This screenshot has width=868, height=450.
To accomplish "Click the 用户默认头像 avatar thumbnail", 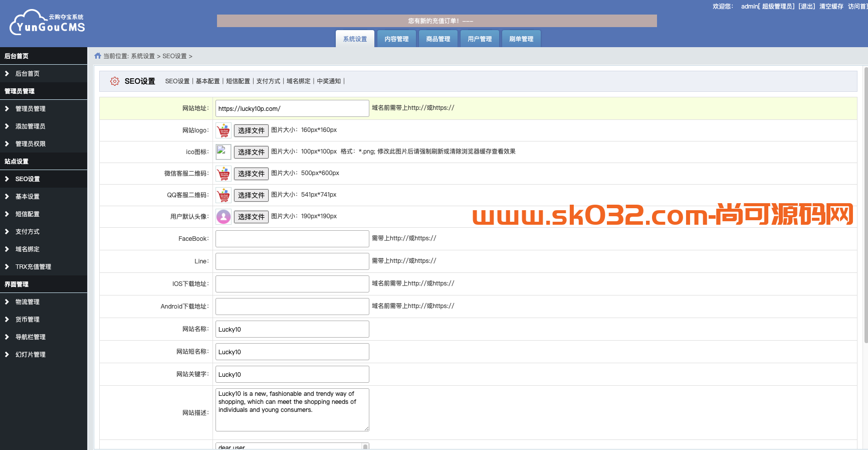I will point(224,217).
